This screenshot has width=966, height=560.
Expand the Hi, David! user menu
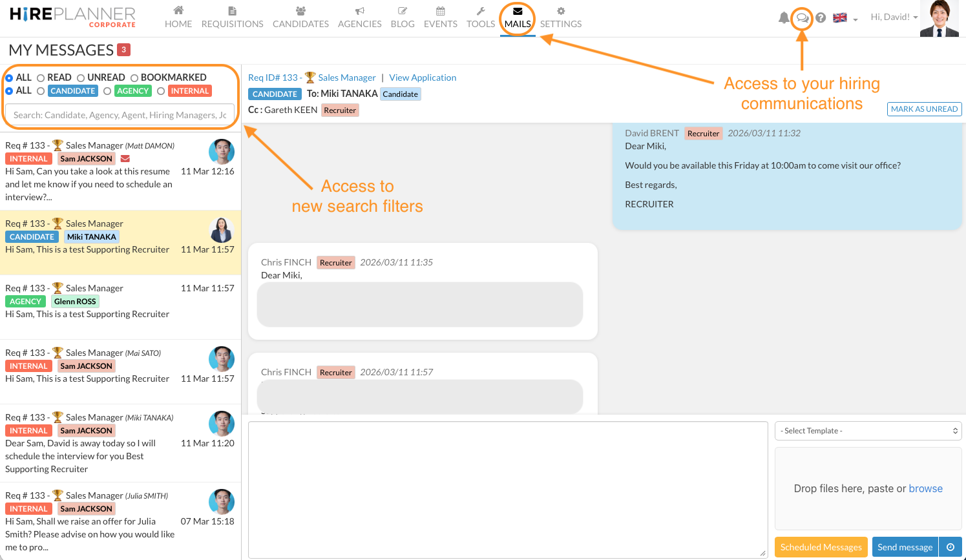(x=894, y=17)
